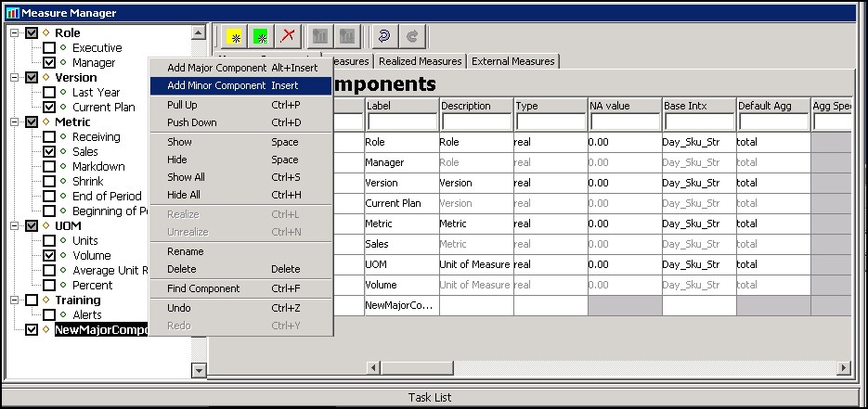
Task: Check the Shrink checkbox
Action: point(49,181)
